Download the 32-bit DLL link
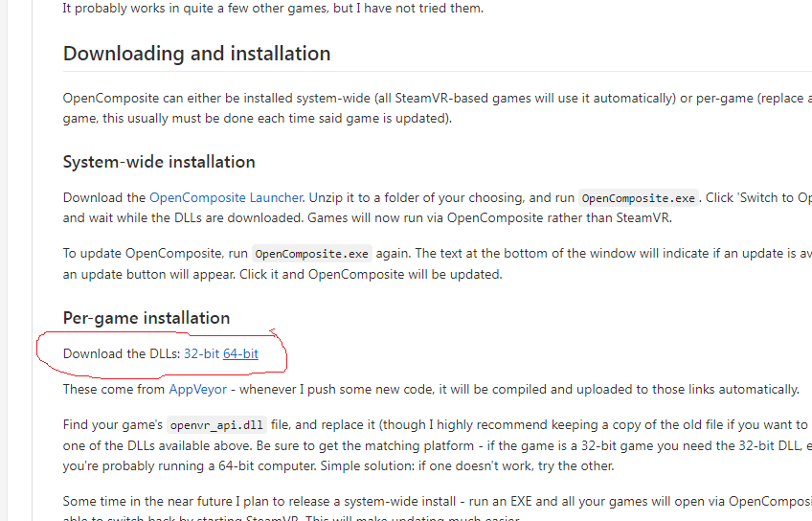Image resolution: width=812 pixels, height=521 pixels. pyautogui.click(x=202, y=353)
